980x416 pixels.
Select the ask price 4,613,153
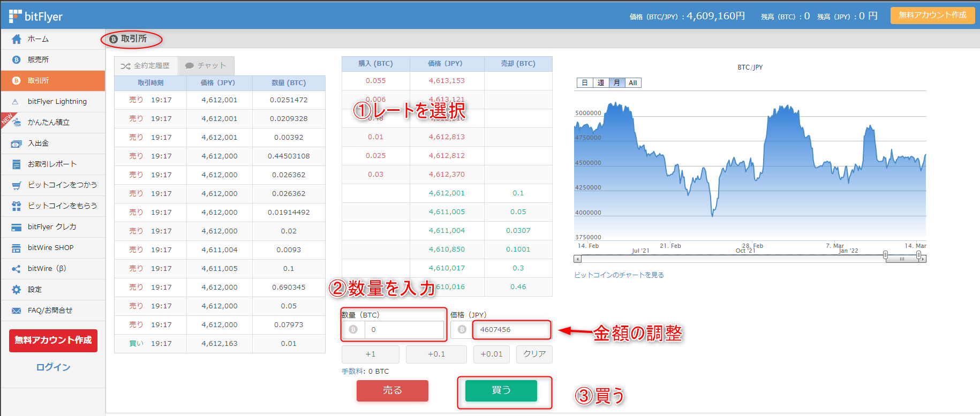pos(447,81)
